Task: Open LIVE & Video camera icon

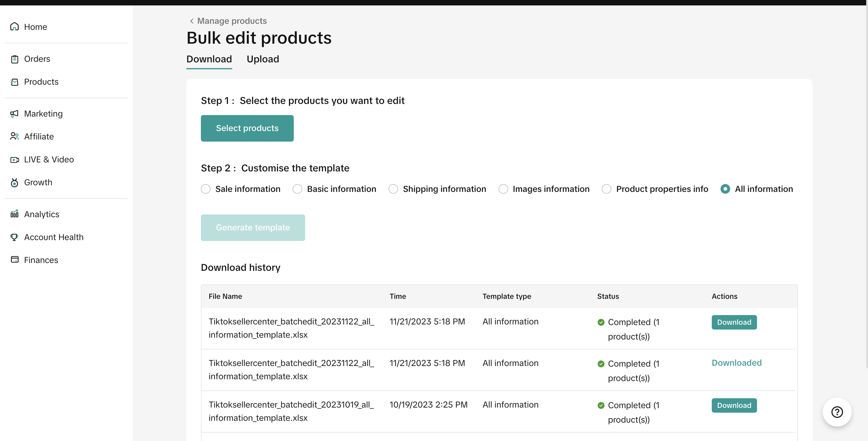Action: point(14,160)
